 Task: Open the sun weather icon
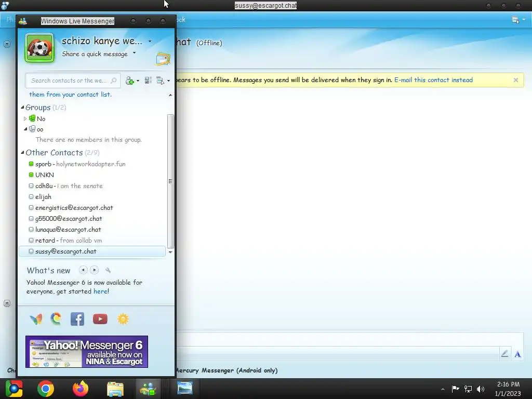[123, 319]
